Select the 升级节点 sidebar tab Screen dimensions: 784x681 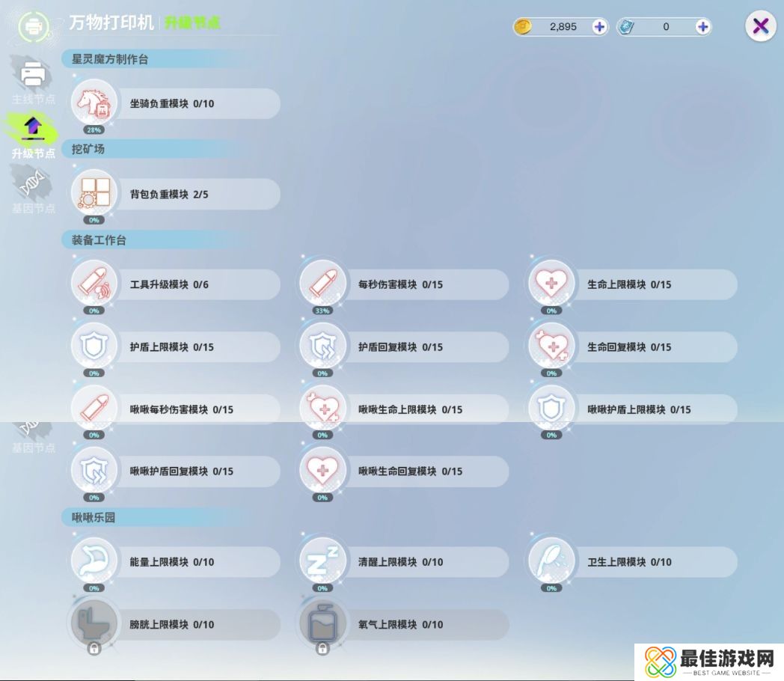pyautogui.click(x=33, y=136)
